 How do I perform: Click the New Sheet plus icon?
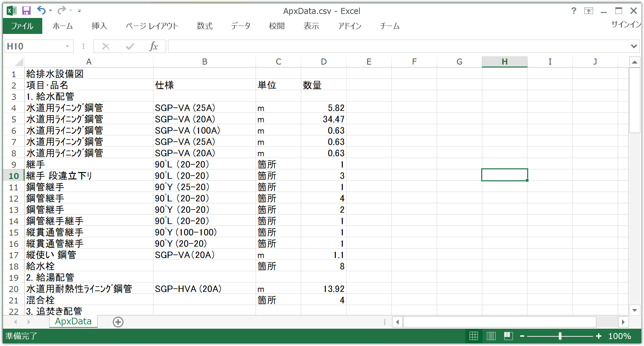tap(118, 322)
